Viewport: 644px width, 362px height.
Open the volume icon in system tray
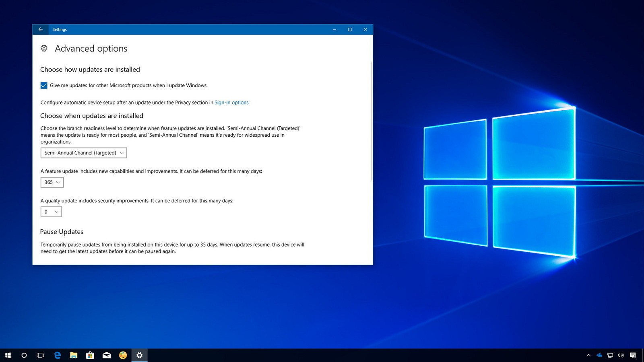coord(620,355)
